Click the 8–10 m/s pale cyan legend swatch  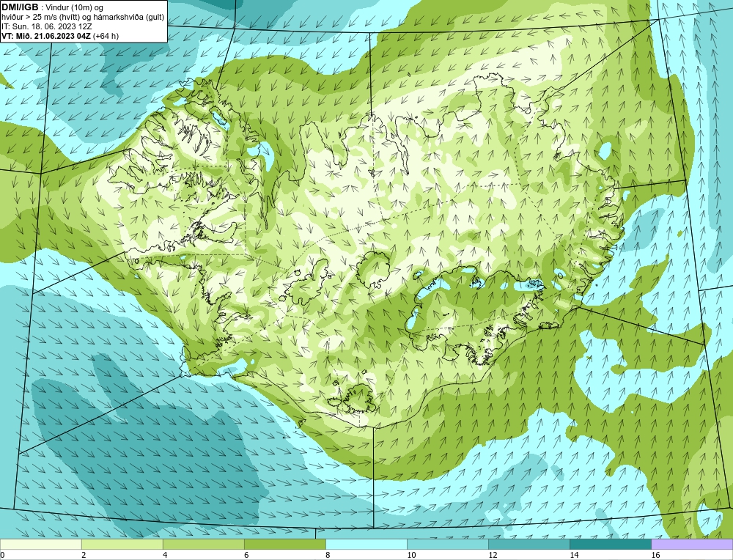(x=366, y=544)
